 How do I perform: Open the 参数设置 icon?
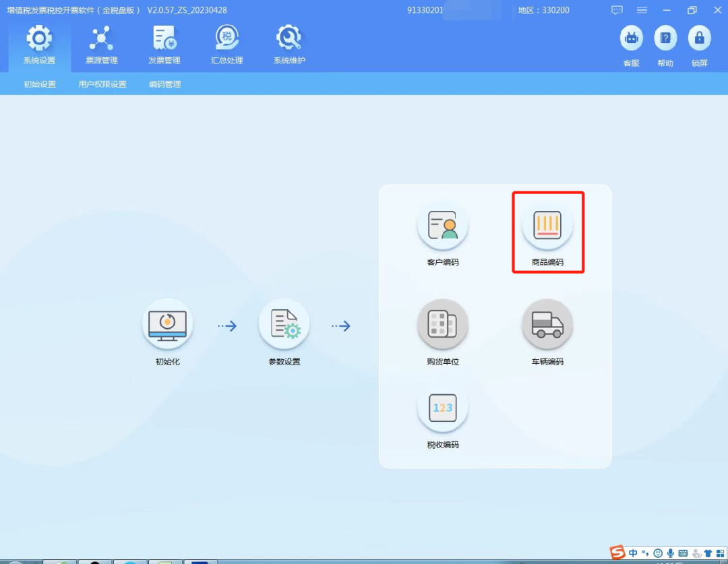click(284, 325)
